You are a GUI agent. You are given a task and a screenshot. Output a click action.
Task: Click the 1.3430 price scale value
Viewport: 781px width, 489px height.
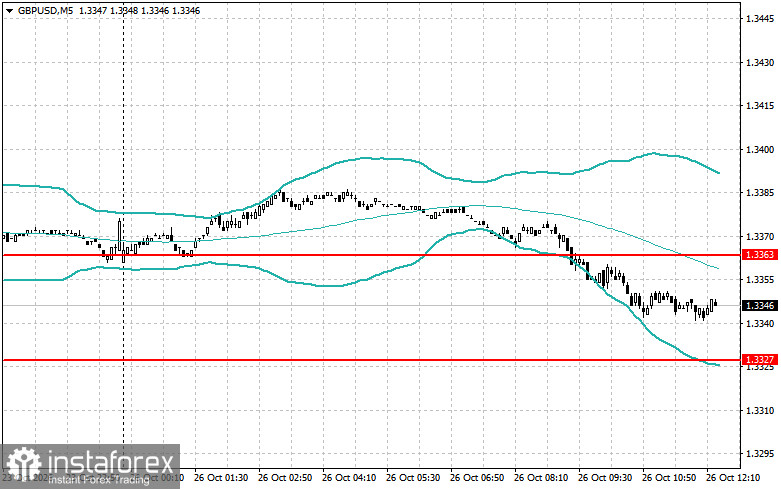760,63
